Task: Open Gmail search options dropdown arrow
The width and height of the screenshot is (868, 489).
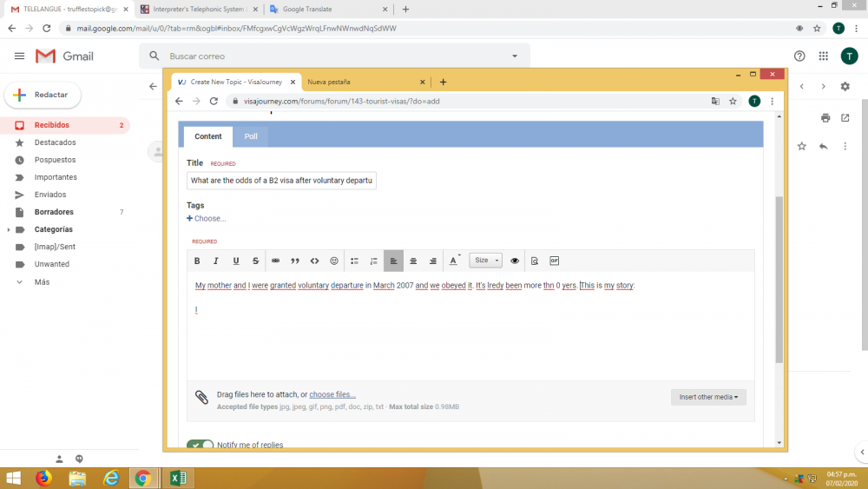Action: pyautogui.click(x=515, y=56)
